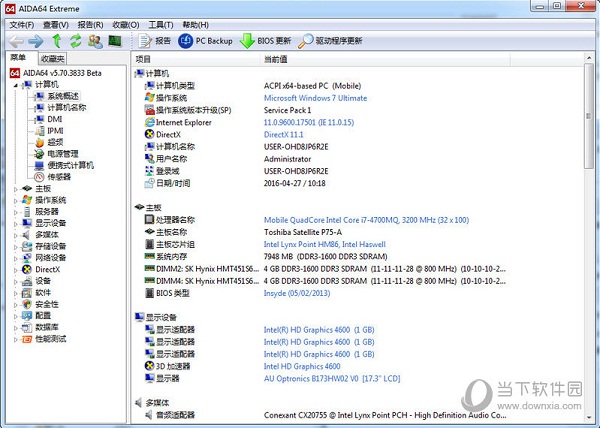
Task: Open Microsoft Windows 7 Ultimate link
Action: (315, 98)
